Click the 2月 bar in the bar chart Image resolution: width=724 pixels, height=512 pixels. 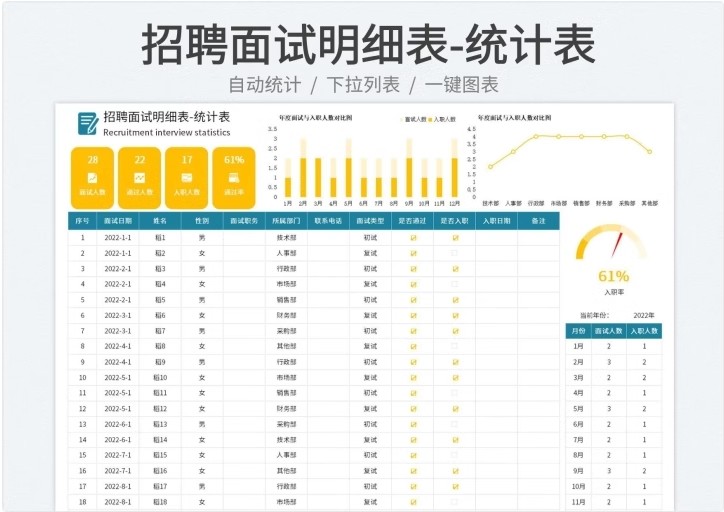pyautogui.click(x=303, y=168)
